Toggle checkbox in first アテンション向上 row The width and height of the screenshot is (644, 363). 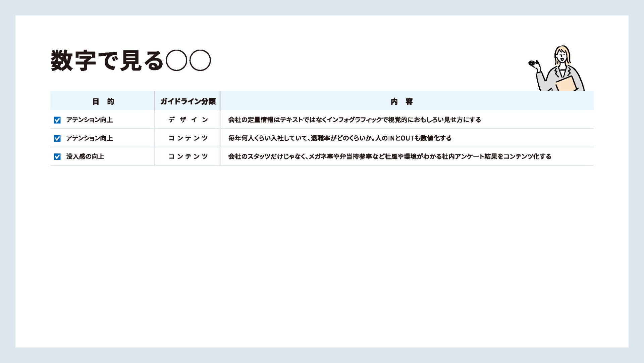[x=57, y=120]
